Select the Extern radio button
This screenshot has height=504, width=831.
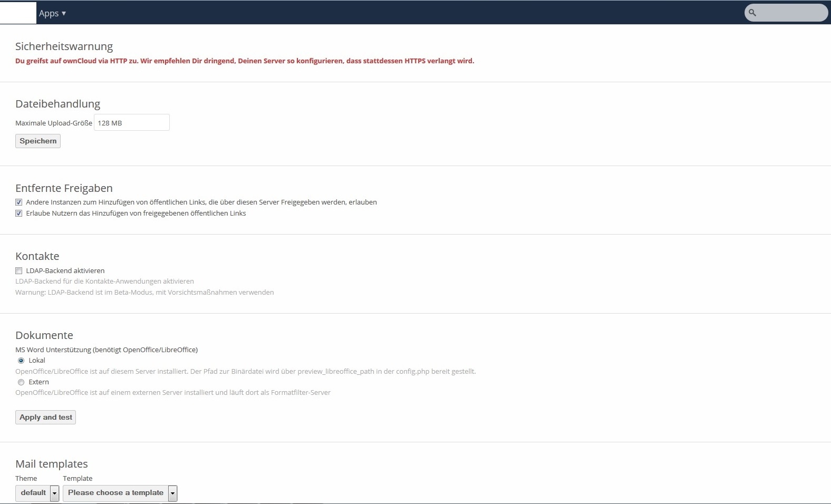21,382
